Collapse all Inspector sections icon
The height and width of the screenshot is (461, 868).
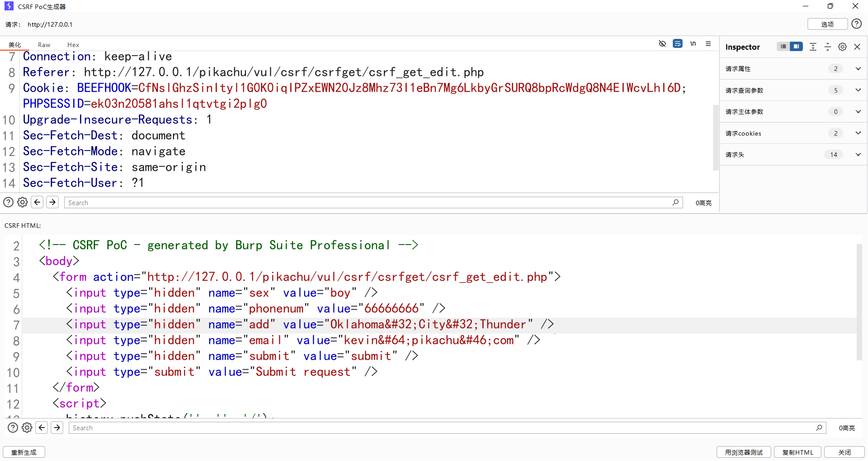tap(828, 47)
